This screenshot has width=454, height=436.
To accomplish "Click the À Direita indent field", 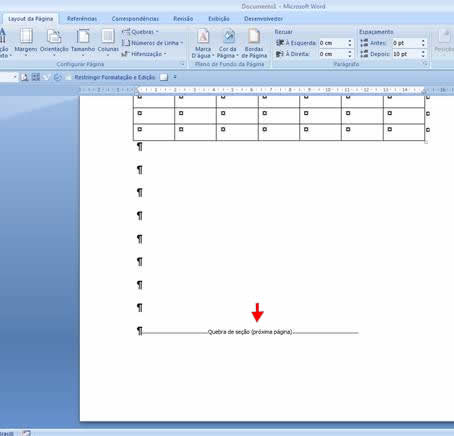I will click(333, 54).
